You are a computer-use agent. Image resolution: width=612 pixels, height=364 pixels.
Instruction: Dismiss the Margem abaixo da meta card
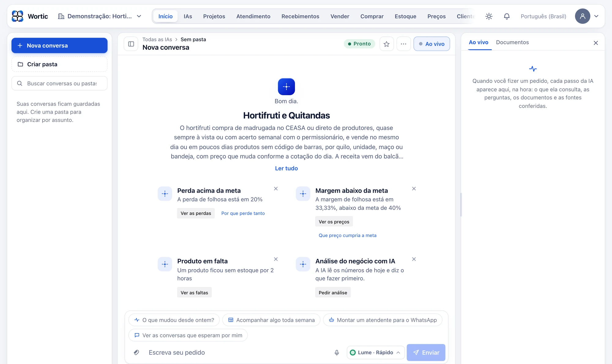coord(414,189)
